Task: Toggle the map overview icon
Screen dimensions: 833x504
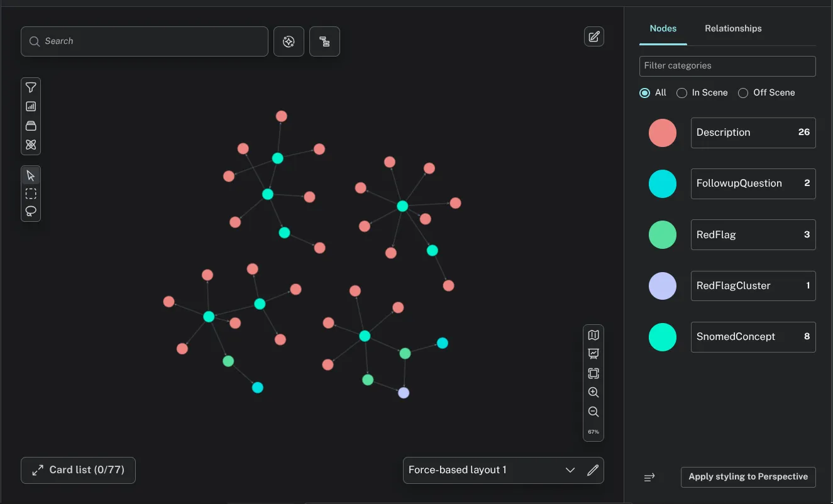Action: (593, 335)
